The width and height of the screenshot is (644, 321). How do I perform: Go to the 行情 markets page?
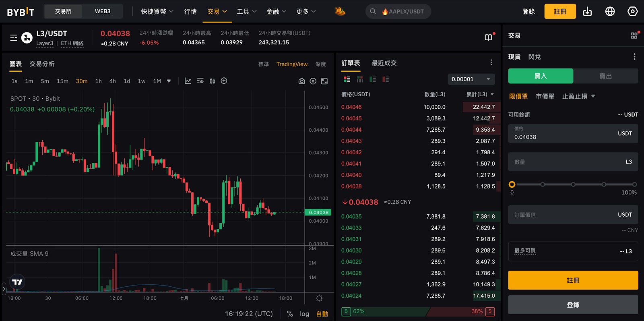[x=190, y=11]
